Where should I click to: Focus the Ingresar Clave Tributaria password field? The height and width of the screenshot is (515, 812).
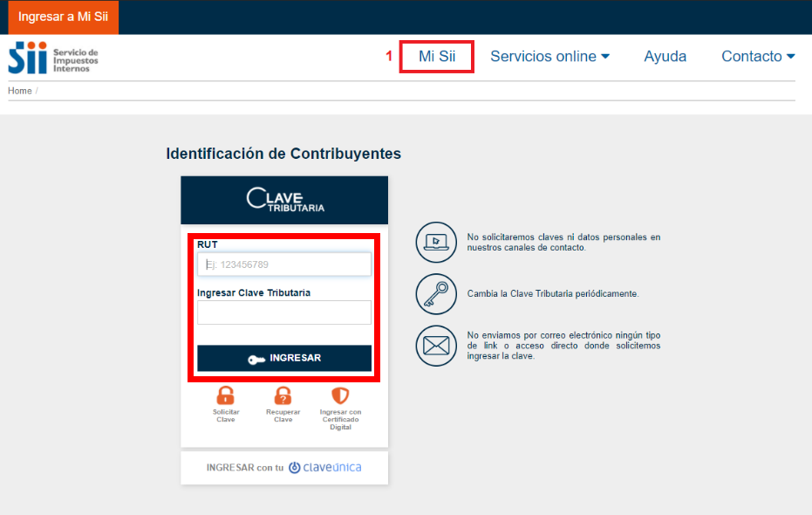[284, 312]
